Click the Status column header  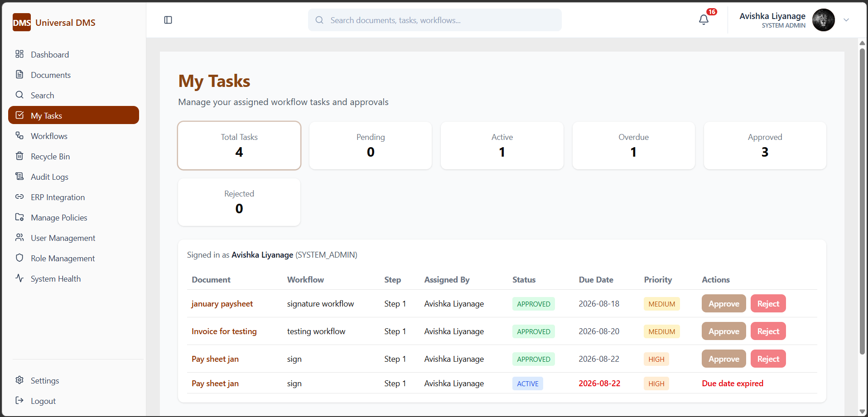524,280
